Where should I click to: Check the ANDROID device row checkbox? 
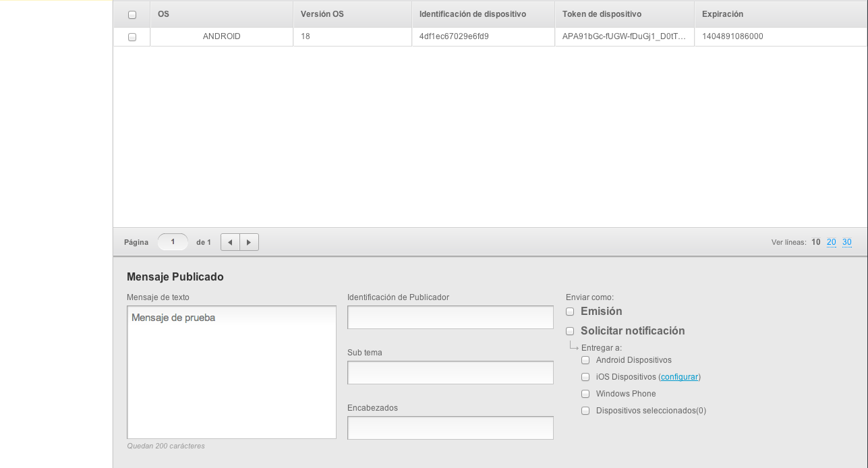click(132, 37)
